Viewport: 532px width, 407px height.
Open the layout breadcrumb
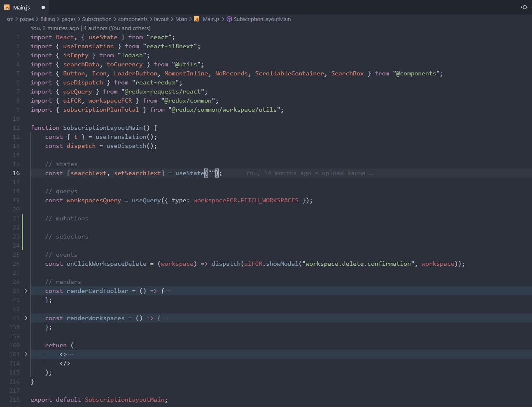[161, 19]
